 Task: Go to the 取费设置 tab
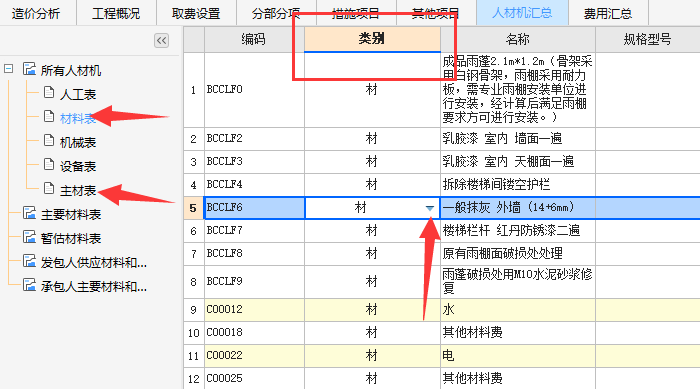tap(196, 13)
